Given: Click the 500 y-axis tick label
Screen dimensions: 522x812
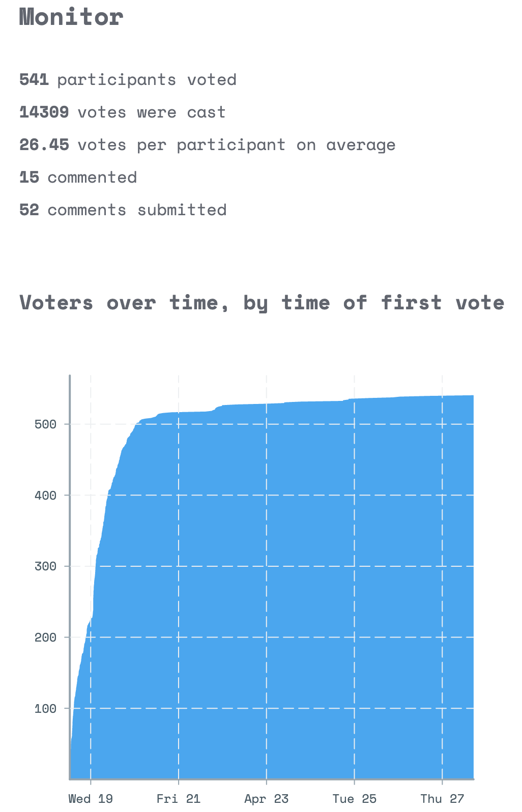Looking at the screenshot, I should (45, 424).
